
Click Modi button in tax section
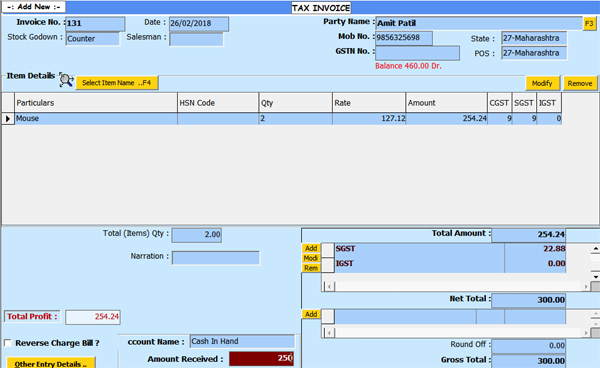coord(311,258)
